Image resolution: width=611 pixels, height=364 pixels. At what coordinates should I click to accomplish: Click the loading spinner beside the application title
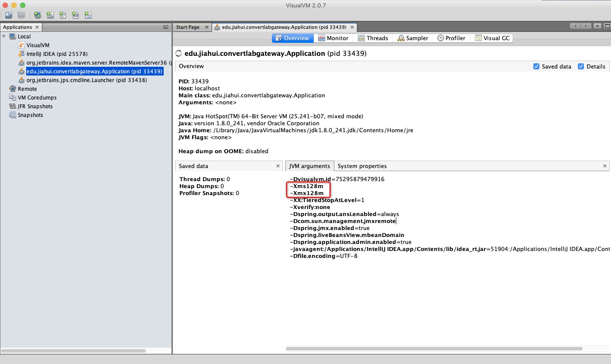tap(178, 54)
